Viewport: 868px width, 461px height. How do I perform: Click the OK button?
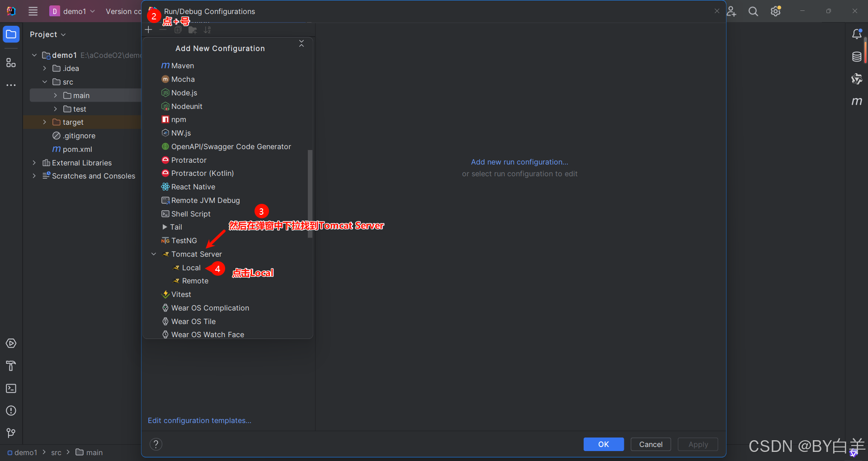tap(604, 444)
